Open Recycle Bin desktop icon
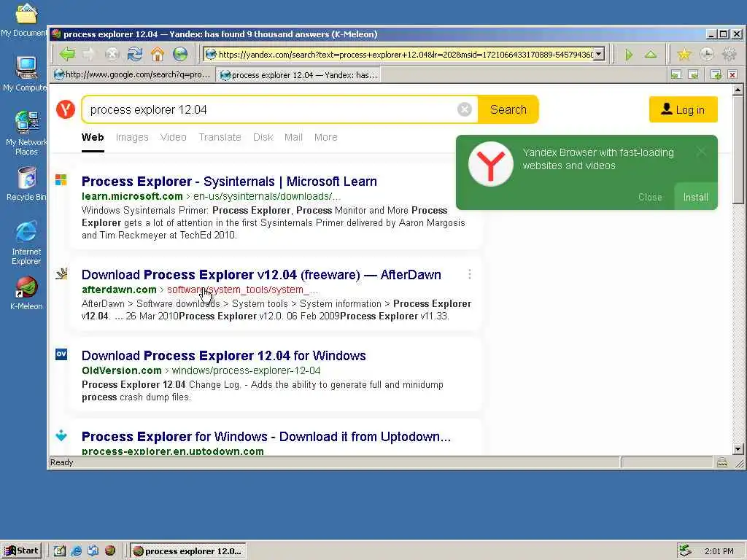This screenshot has height=560, width=747. click(x=26, y=184)
